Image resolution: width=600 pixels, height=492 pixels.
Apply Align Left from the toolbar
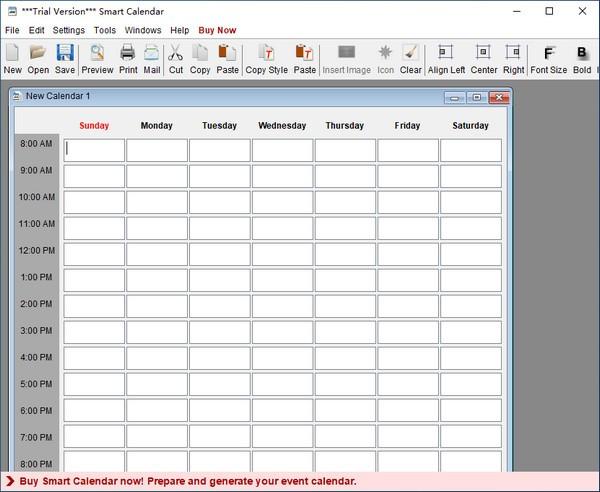click(446, 58)
